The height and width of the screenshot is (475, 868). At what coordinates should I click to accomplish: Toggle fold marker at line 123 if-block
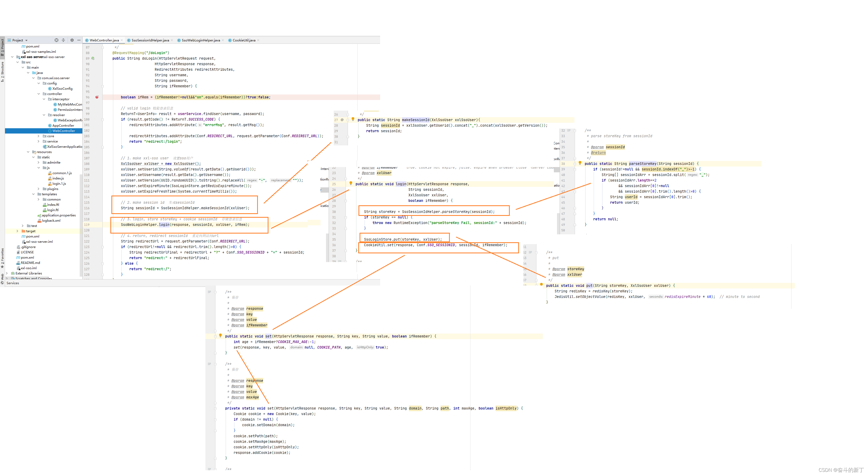click(102, 247)
